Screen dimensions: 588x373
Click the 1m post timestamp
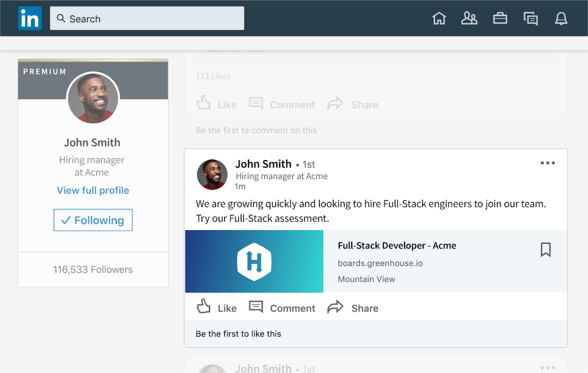(240, 186)
